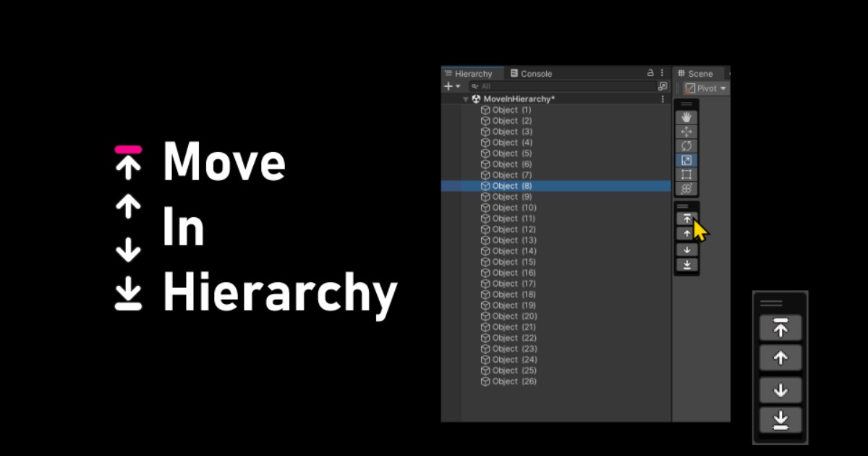Viewport: 868px width, 456px height.
Task: Click cube icon of Object (12)
Action: [x=485, y=229]
